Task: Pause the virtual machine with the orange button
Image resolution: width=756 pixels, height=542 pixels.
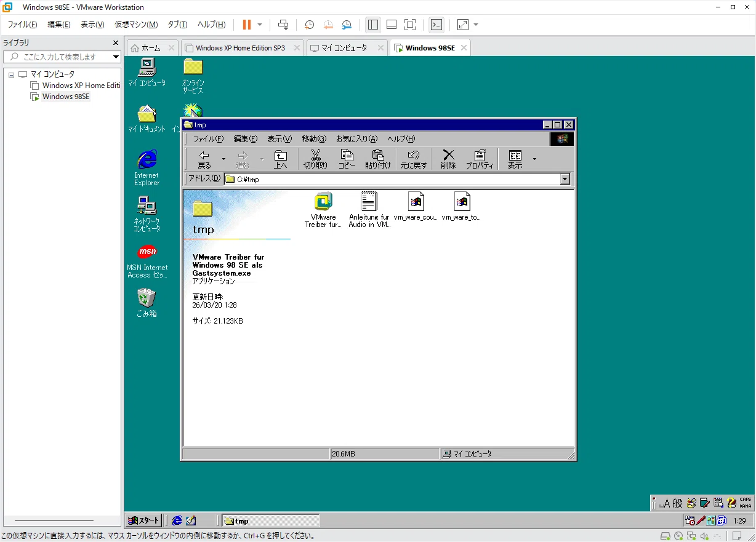Action: [247, 25]
